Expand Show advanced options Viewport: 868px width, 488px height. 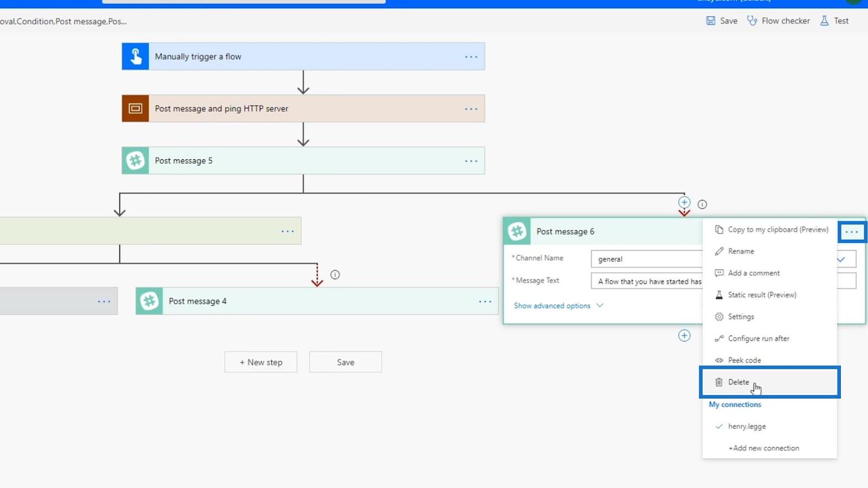tap(559, 306)
